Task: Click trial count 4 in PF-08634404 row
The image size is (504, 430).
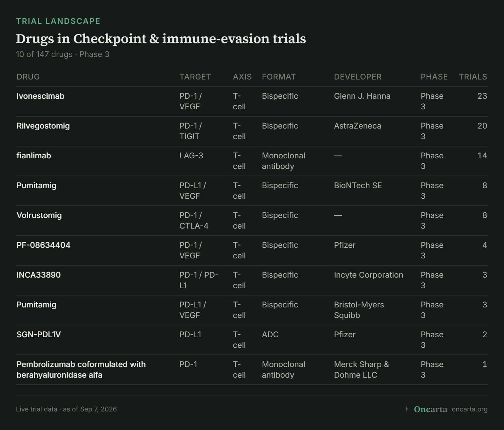Action: (485, 245)
